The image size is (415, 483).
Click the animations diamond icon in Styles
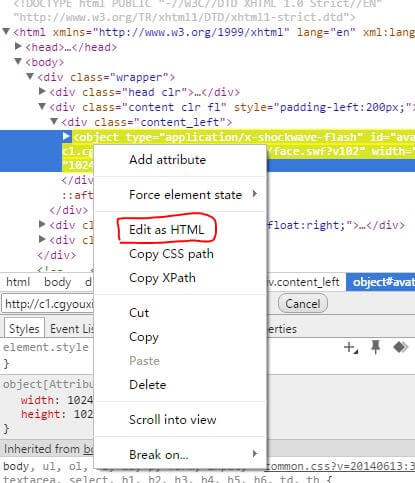(400, 347)
